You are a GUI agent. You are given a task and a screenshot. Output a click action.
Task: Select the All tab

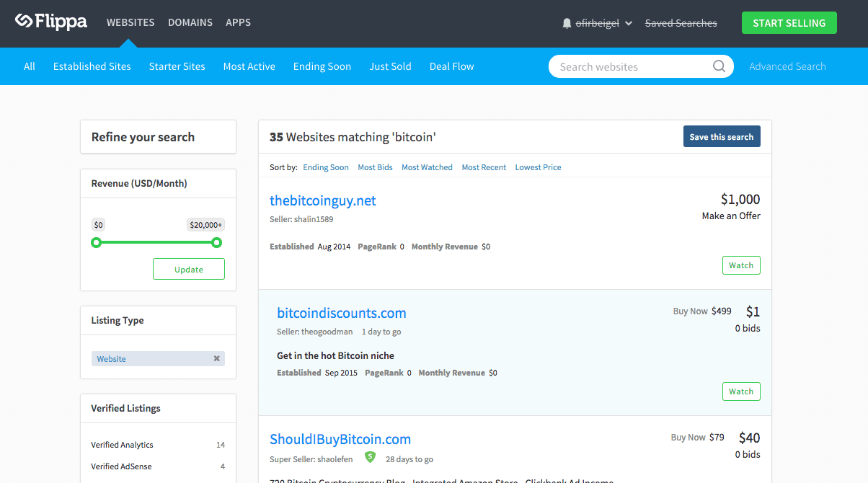pyautogui.click(x=30, y=66)
